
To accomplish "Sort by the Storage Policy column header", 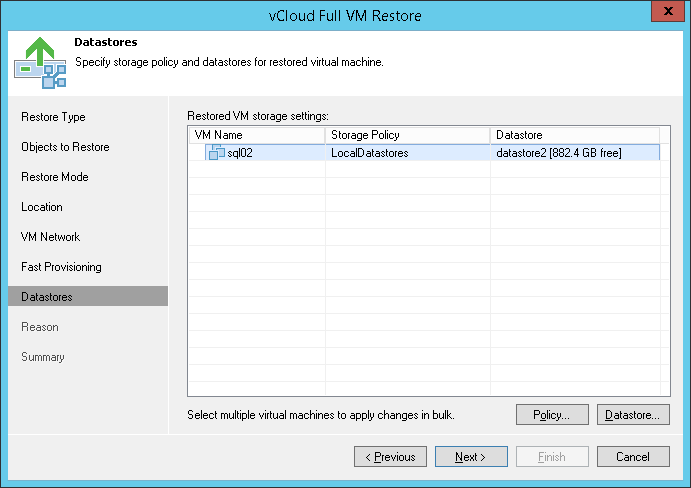I will pos(408,135).
